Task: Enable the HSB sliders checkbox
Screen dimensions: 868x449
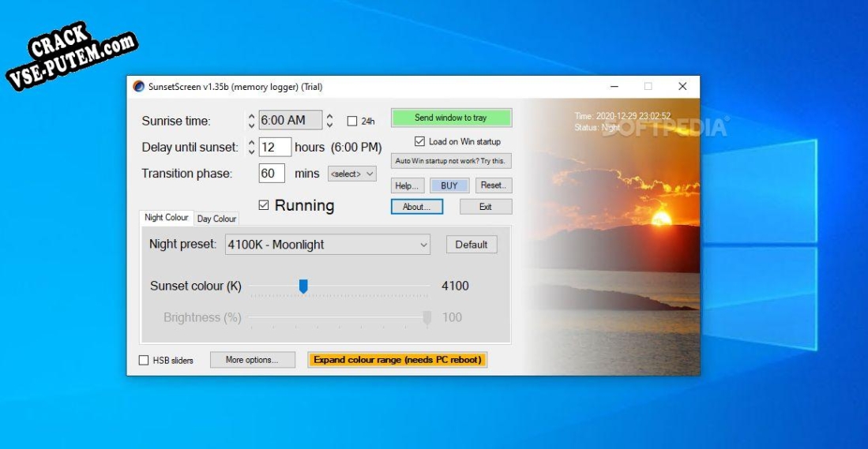Action: (144, 361)
